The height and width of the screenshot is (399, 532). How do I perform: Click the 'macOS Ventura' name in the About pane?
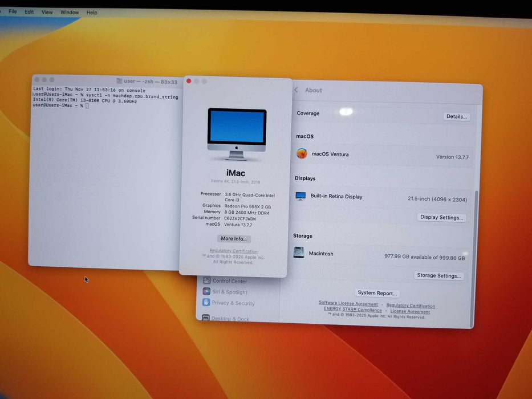(x=330, y=154)
